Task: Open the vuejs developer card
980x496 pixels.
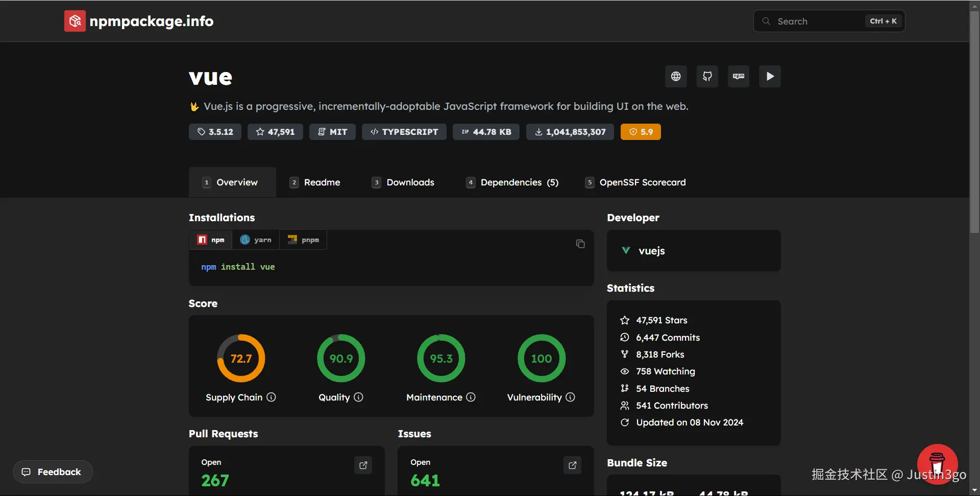Action: coord(694,251)
